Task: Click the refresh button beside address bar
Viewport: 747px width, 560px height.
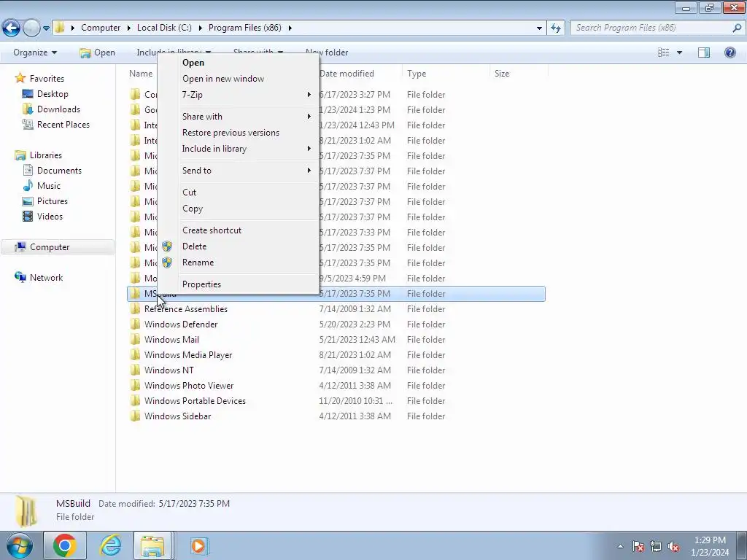Action: (555, 28)
